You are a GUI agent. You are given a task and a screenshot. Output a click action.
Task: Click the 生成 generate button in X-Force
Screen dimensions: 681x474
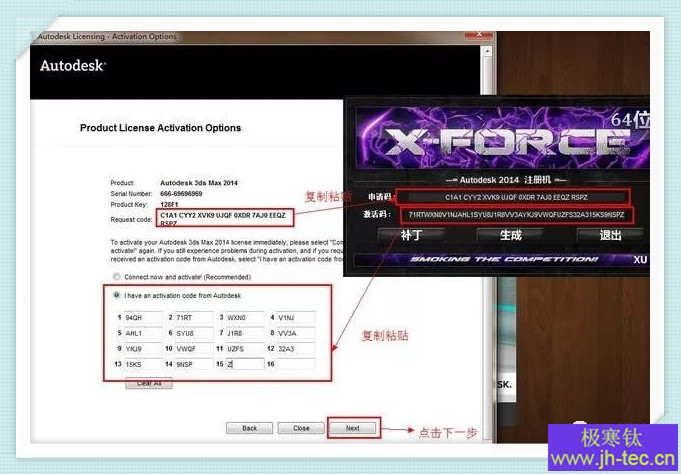pyautogui.click(x=511, y=235)
